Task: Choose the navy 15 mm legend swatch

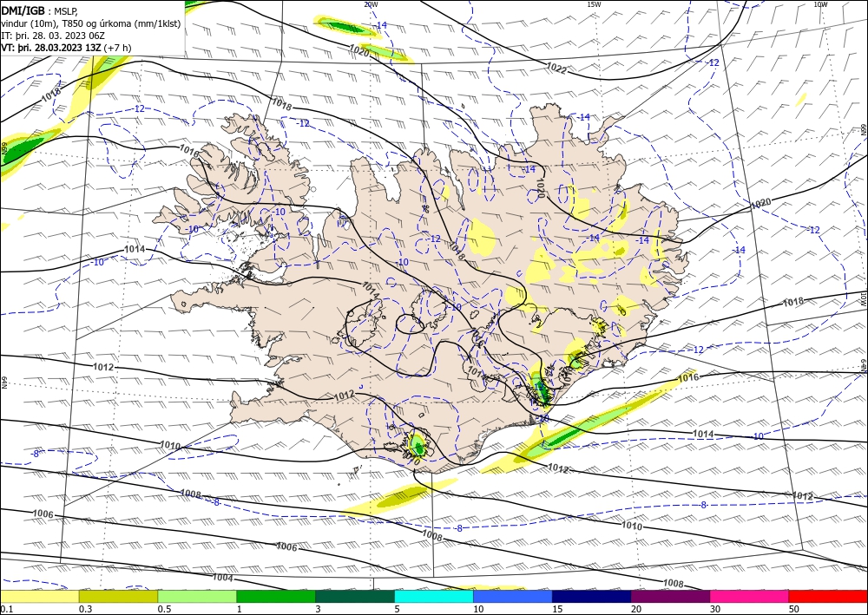Action: pos(592,597)
